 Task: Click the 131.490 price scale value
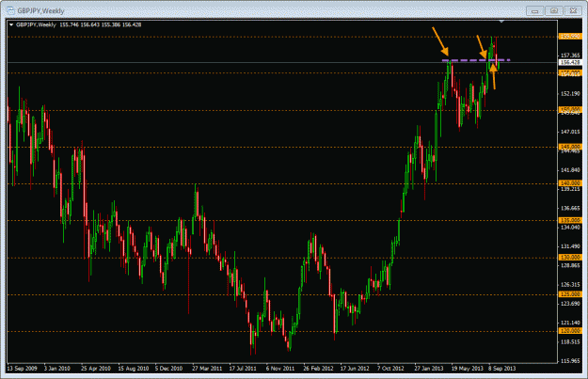tap(570, 246)
